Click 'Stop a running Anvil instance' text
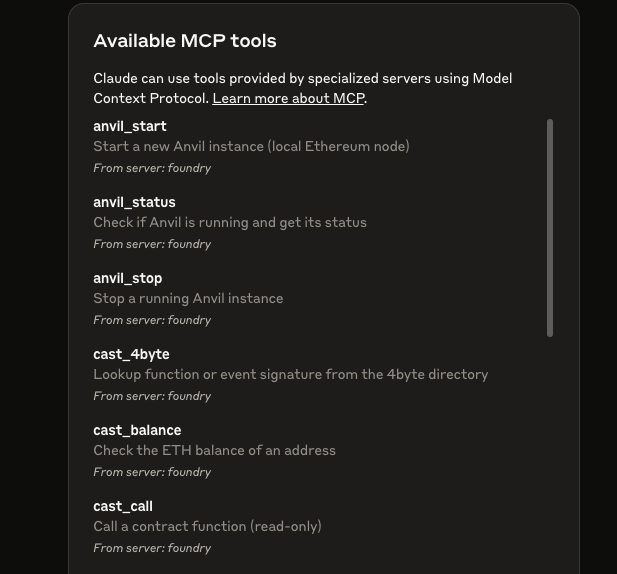617x574 pixels. click(x=188, y=298)
